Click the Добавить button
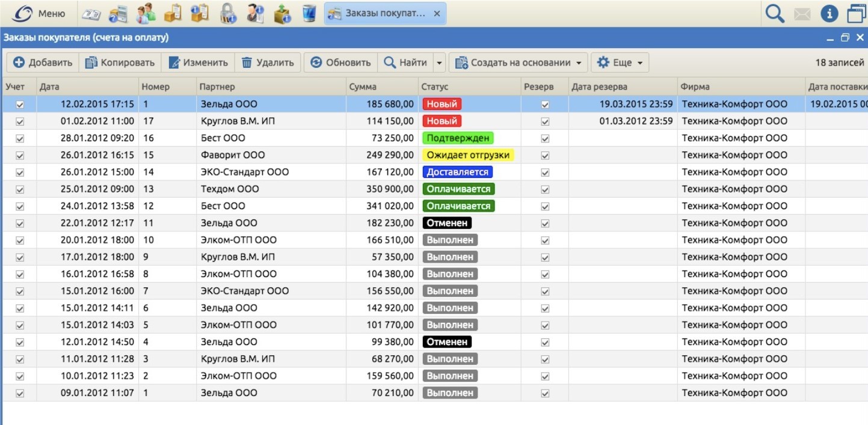 click(x=43, y=63)
